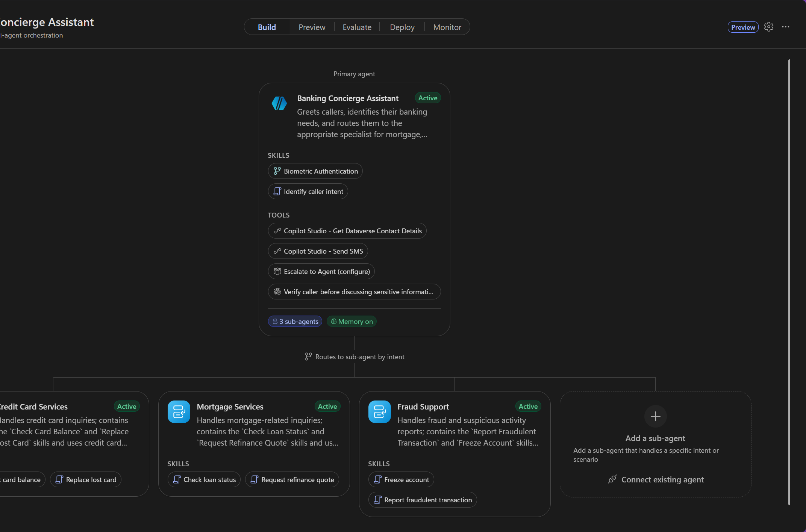806x532 pixels.
Task: Click the Banking Concierge Assistant card title
Action: click(x=348, y=98)
